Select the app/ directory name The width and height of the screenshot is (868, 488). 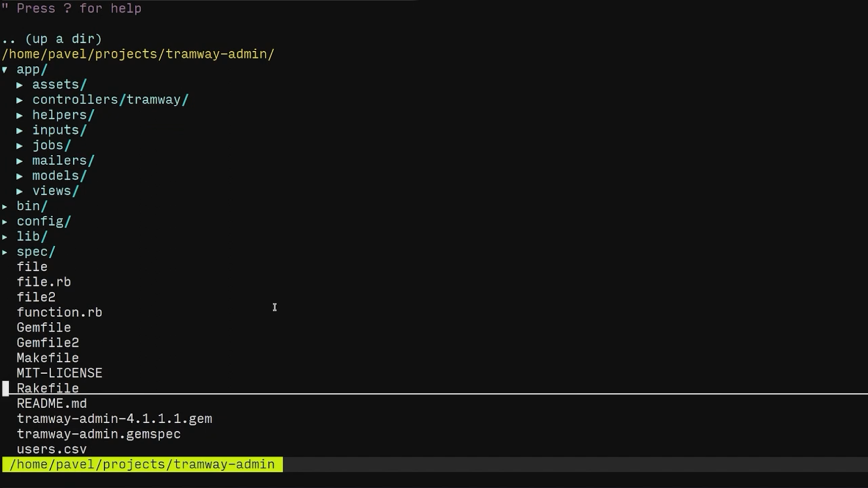click(x=32, y=70)
